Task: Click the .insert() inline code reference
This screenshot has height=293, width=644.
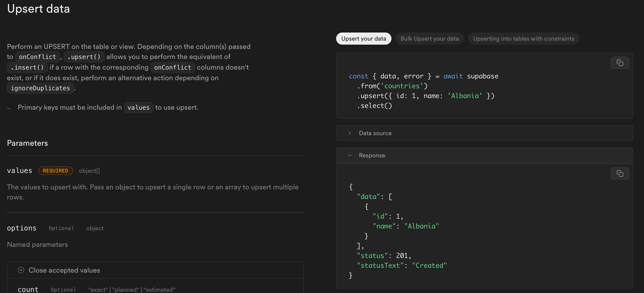Action: (x=28, y=67)
